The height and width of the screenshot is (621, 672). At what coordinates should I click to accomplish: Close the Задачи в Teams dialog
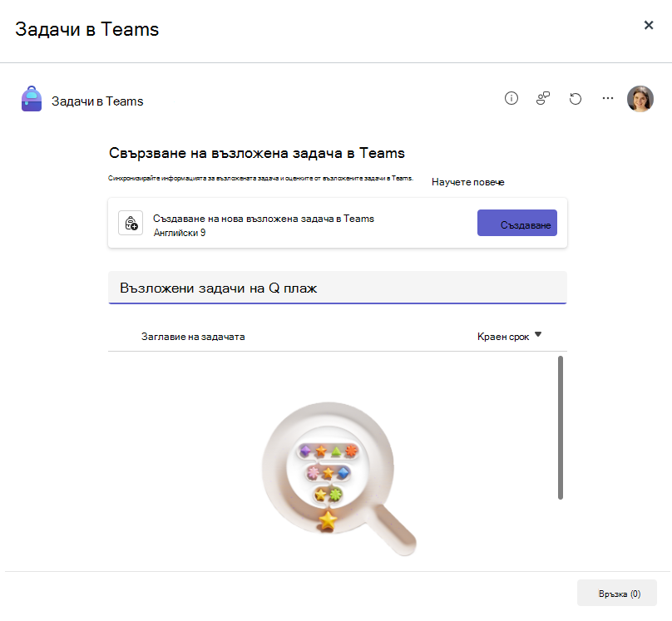649,25
